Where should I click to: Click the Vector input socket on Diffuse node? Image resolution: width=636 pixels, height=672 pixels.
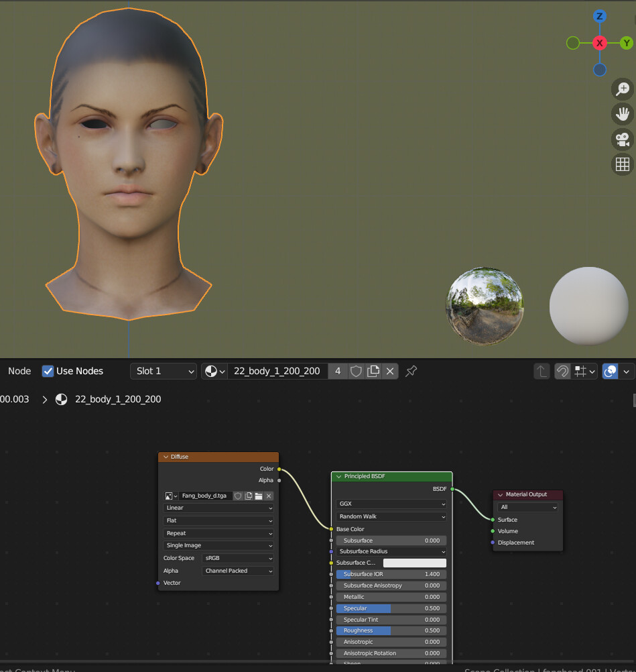click(158, 583)
